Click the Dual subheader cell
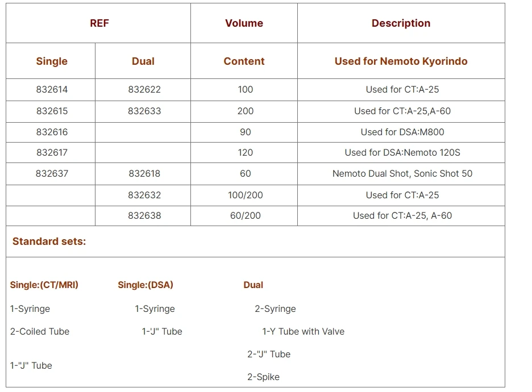532x392 pixels. (x=143, y=61)
